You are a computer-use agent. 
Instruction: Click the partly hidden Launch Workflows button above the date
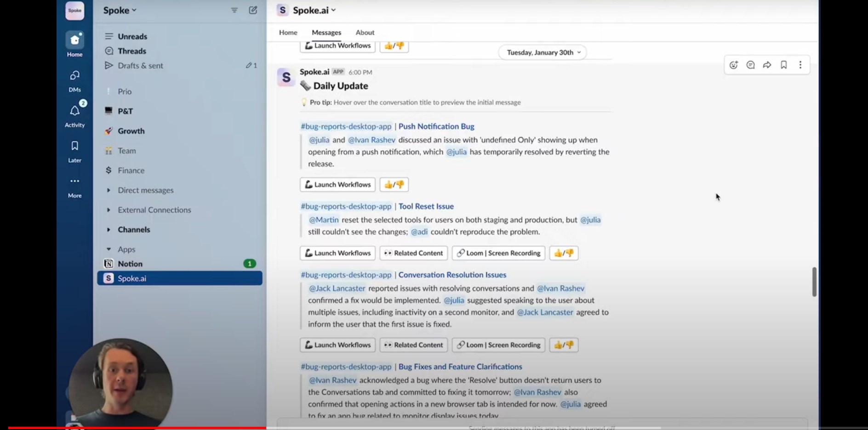coord(338,46)
